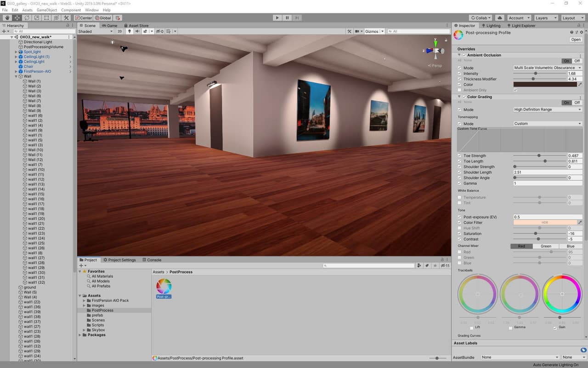
Task: Click the Search by Type icon in Project panel
Action: (x=419, y=265)
